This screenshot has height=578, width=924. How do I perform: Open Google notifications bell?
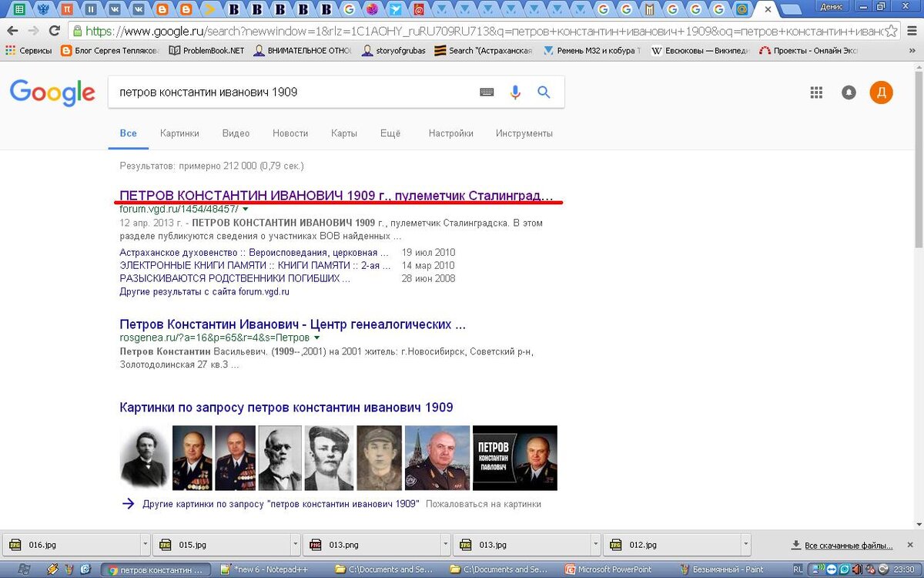[x=849, y=92]
